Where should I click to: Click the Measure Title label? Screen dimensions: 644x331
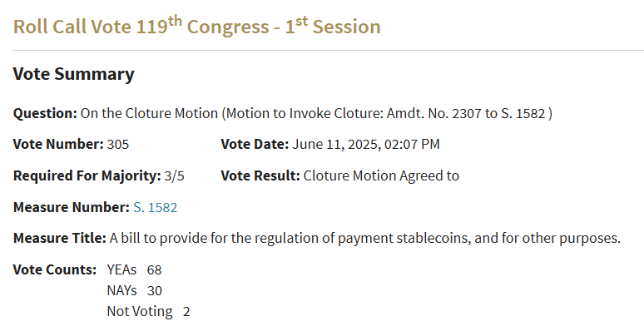(x=60, y=238)
